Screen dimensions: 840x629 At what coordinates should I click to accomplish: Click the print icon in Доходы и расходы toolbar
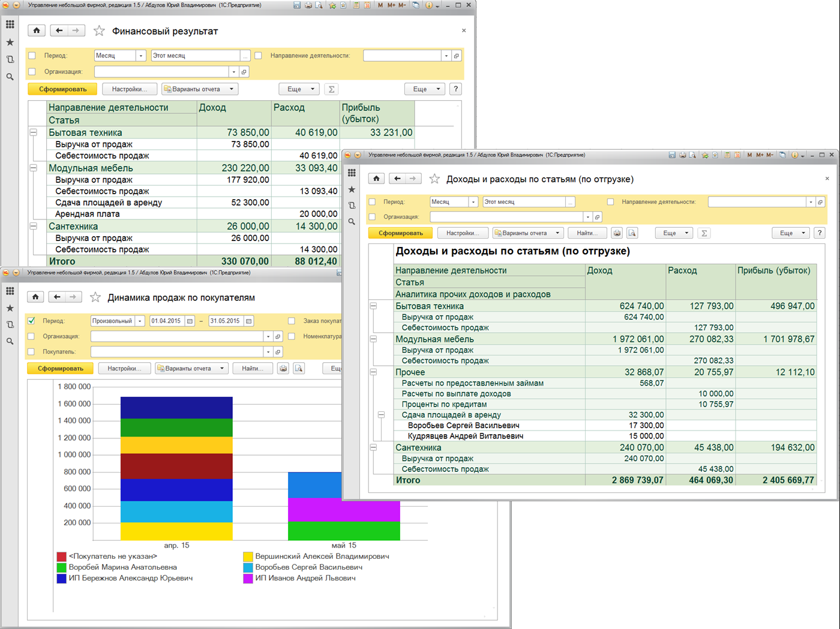coord(617,233)
